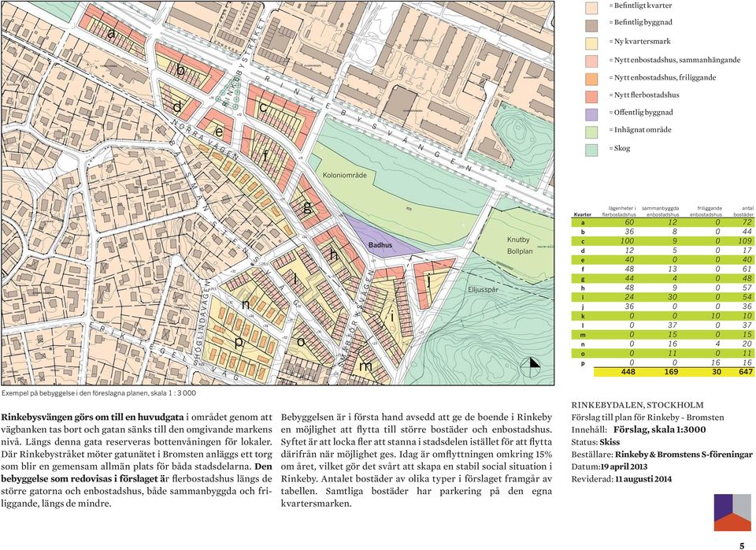Click the 'SKOGLINDAVÄGEN' street label on the map

point(202,322)
